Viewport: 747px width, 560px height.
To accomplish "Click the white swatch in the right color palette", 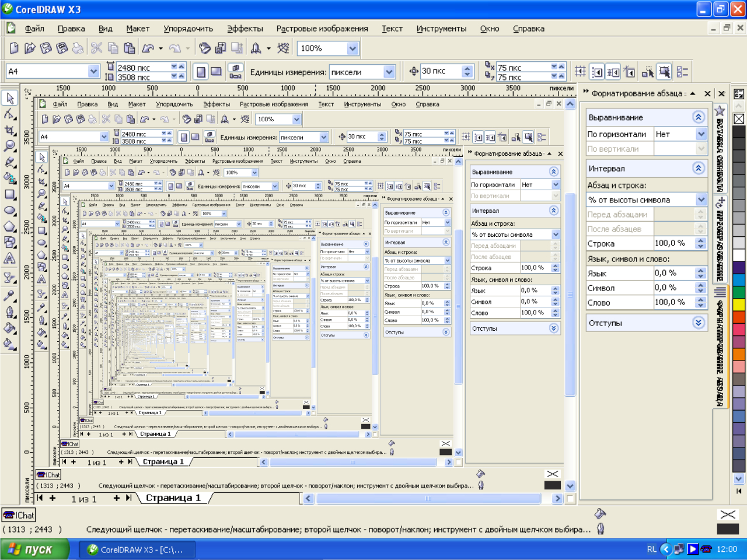I will click(739, 255).
